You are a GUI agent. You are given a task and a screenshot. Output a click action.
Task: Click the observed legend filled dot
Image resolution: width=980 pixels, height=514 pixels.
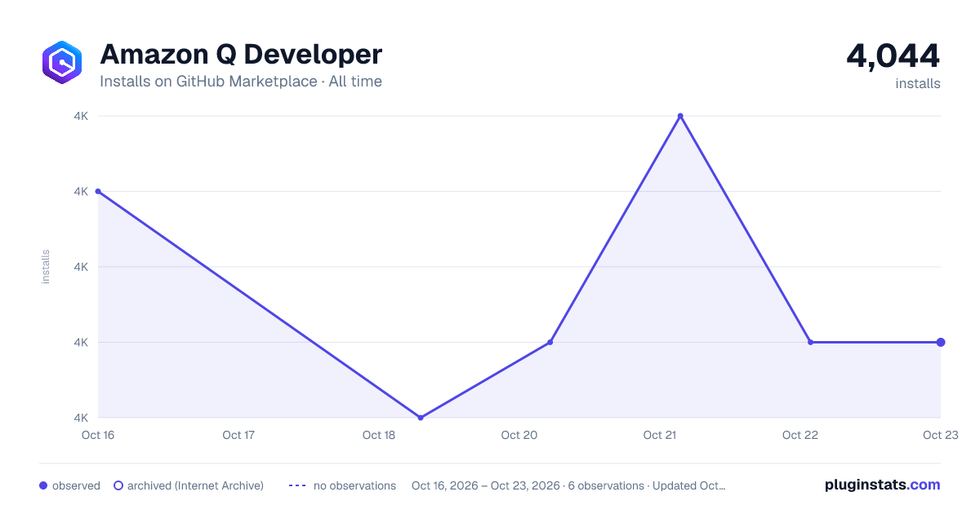[43, 485]
